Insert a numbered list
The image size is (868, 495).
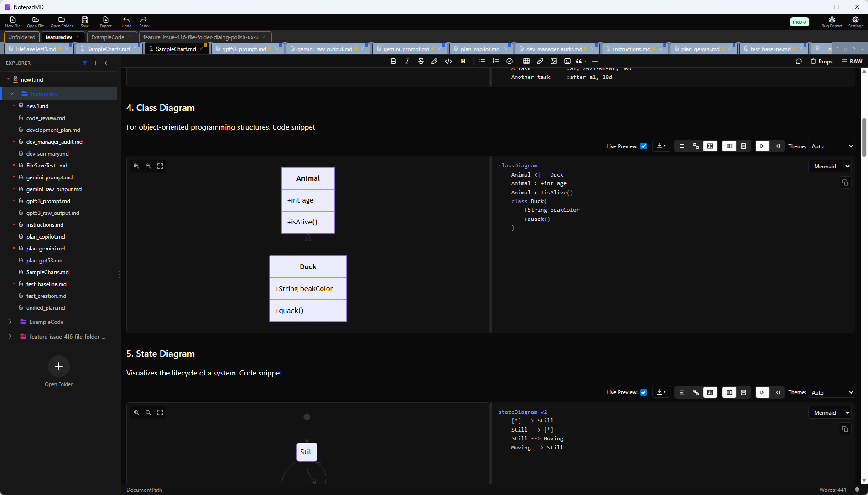pos(496,61)
